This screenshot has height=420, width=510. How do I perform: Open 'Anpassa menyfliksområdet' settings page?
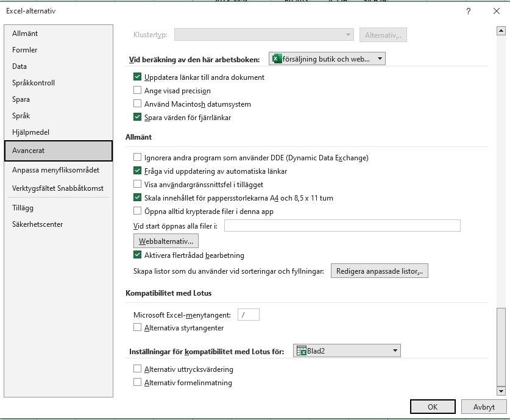coord(55,170)
